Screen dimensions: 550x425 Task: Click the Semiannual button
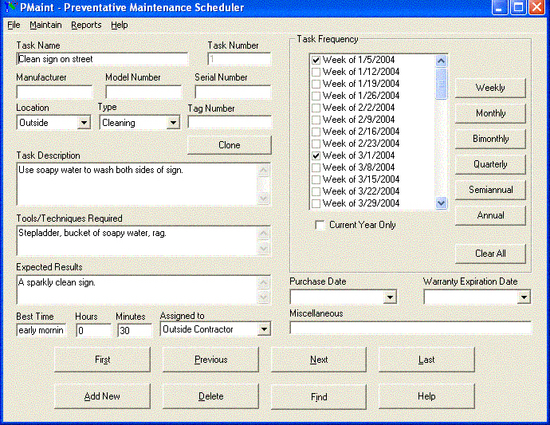[490, 190]
